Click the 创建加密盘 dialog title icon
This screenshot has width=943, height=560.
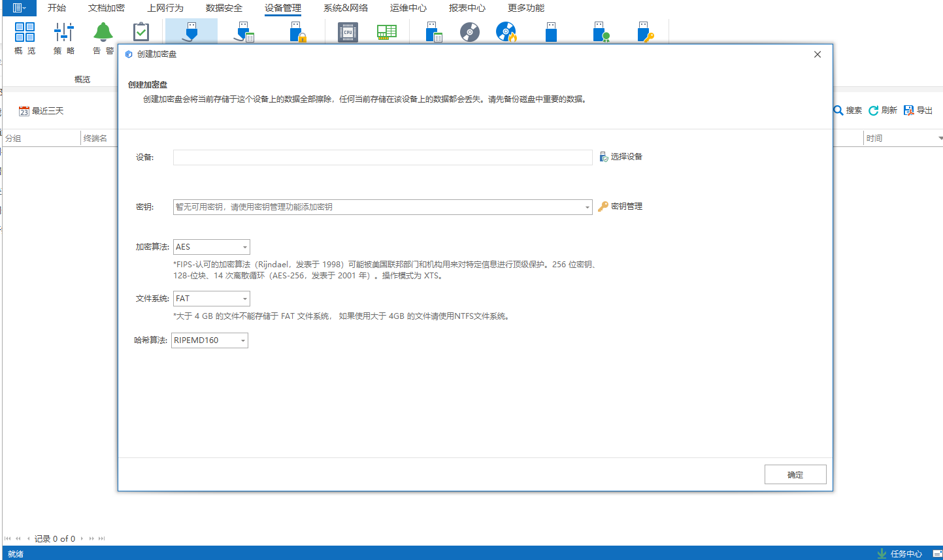[x=129, y=54]
